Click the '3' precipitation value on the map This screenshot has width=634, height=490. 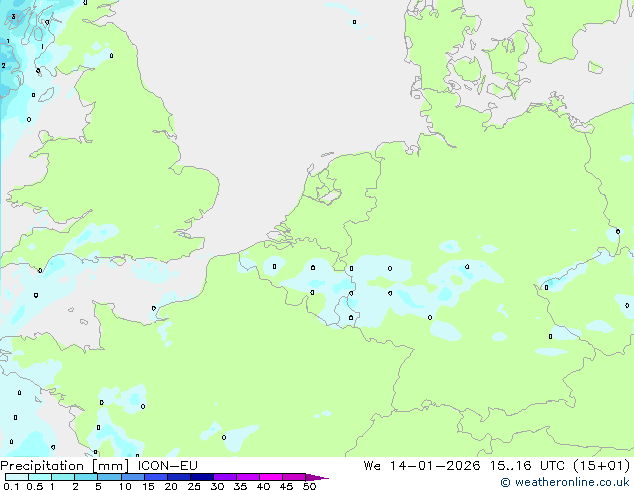coord(13,17)
